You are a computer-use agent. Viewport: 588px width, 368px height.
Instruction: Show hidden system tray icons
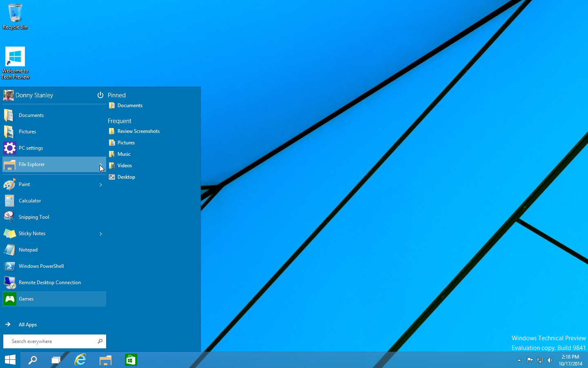(519, 360)
